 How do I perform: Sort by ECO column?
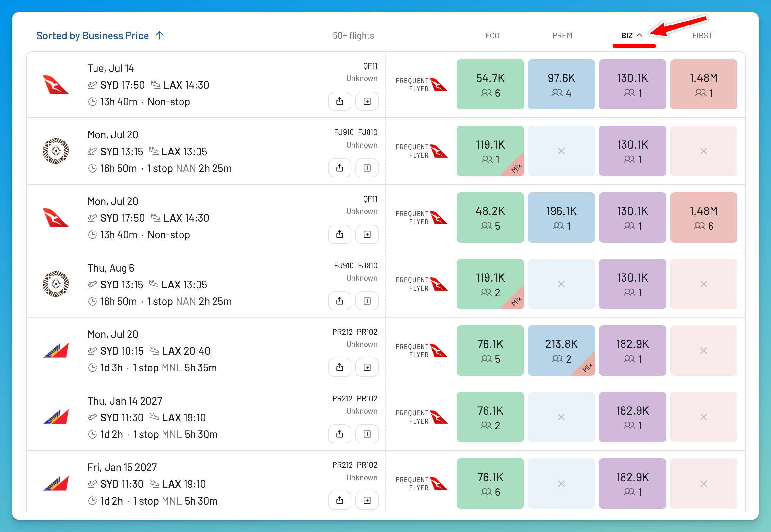pos(492,36)
